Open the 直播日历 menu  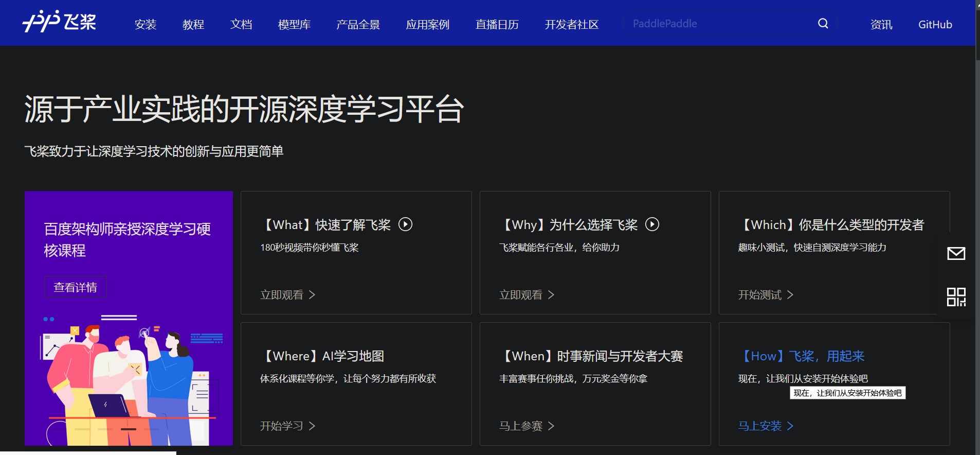497,24
